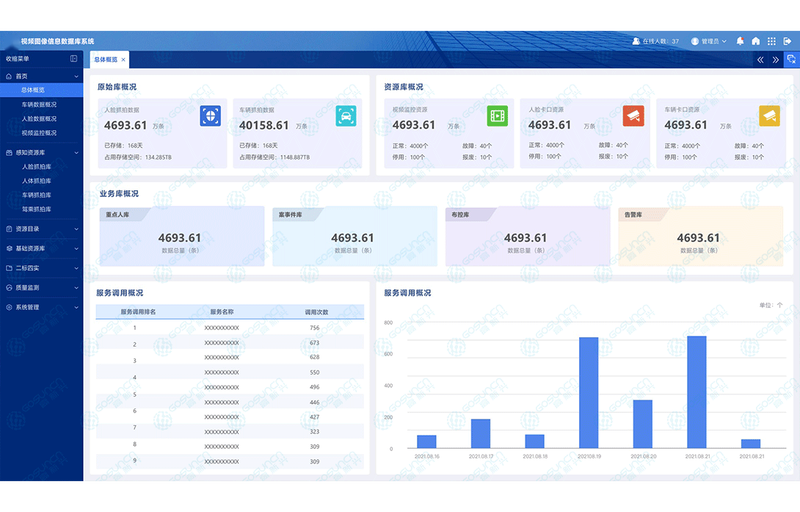The image size is (800, 512).
Task: Click the home icon in the top header
Action: coord(756,41)
